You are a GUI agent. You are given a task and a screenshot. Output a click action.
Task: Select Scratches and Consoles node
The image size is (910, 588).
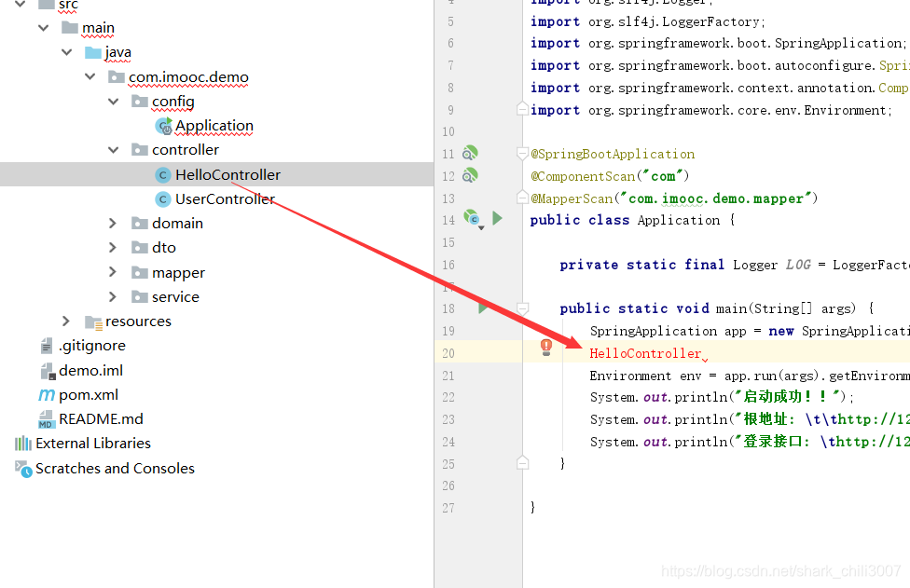pyautogui.click(x=115, y=468)
